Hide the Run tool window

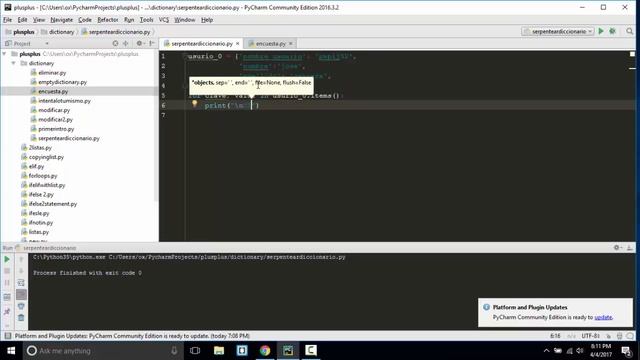(629, 248)
